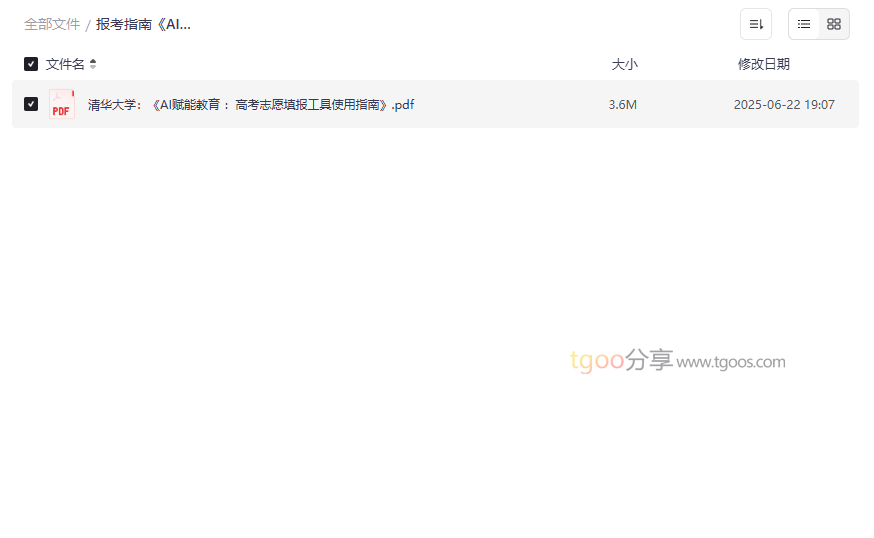Sort by the 修改日期 column header

click(764, 64)
